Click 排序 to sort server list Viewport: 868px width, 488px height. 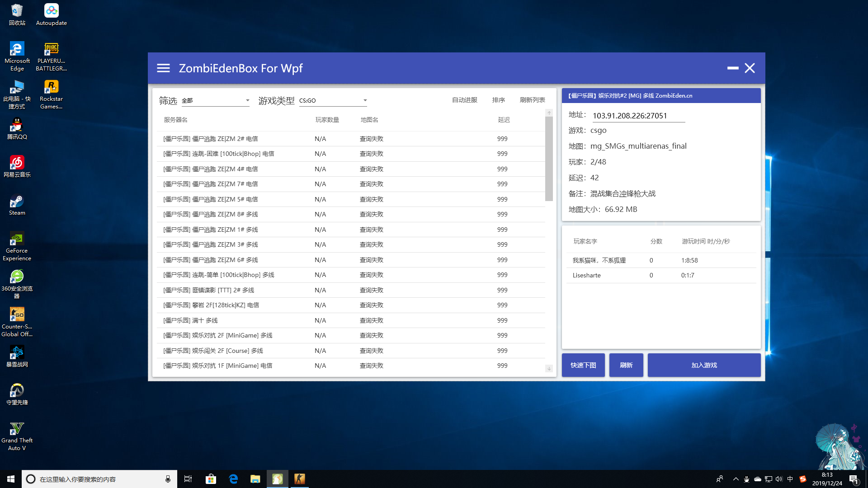pos(498,100)
